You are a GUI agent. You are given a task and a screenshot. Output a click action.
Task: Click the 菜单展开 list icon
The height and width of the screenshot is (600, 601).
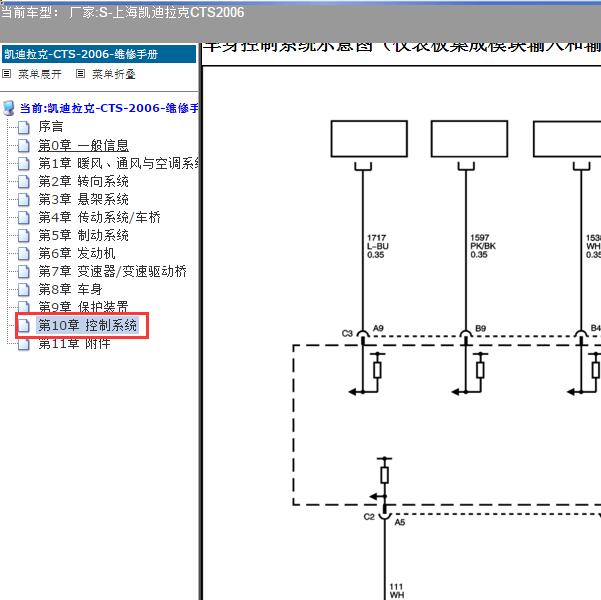coord(7,74)
